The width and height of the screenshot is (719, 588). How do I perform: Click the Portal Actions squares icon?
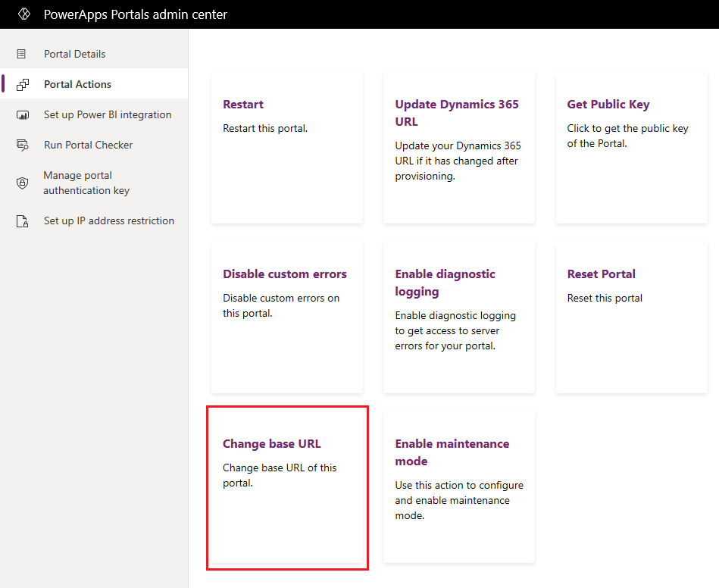(23, 84)
